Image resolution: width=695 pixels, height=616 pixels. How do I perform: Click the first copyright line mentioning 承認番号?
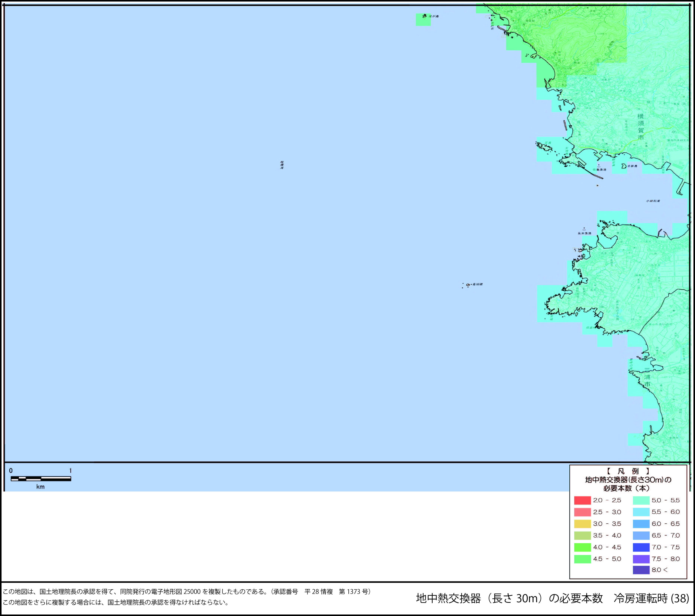point(187,592)
